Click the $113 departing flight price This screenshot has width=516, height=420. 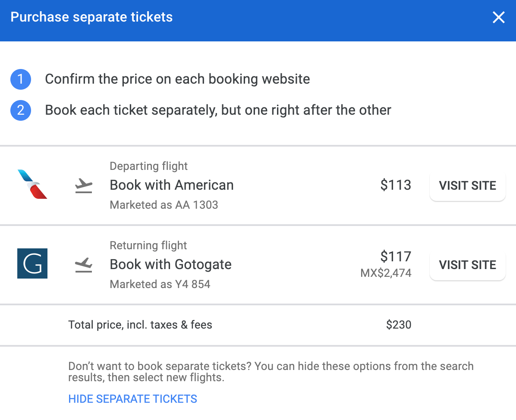tap(396, 185)
